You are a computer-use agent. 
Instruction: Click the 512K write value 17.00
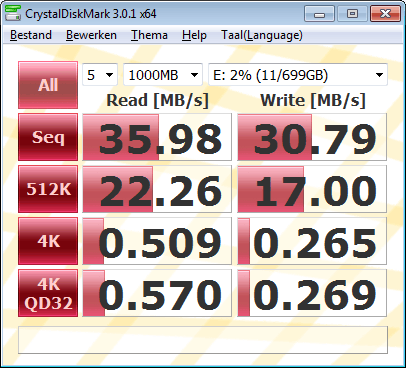coord(312,189)
